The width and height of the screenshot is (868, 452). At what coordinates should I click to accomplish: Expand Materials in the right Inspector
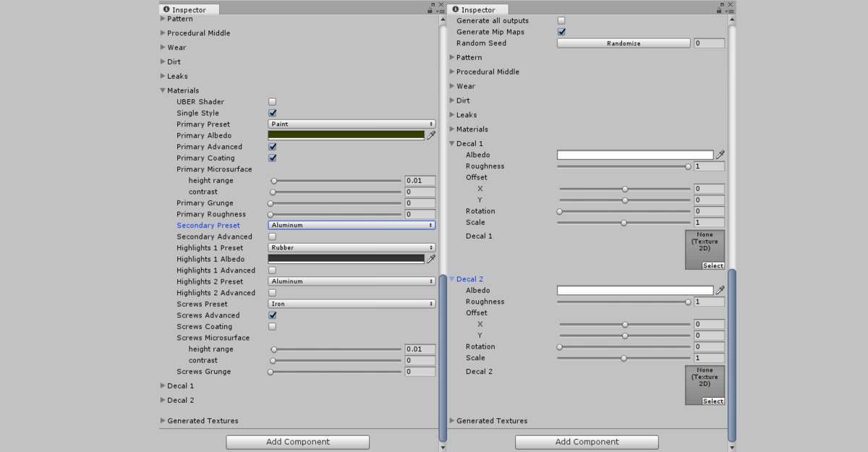[452, 129]
